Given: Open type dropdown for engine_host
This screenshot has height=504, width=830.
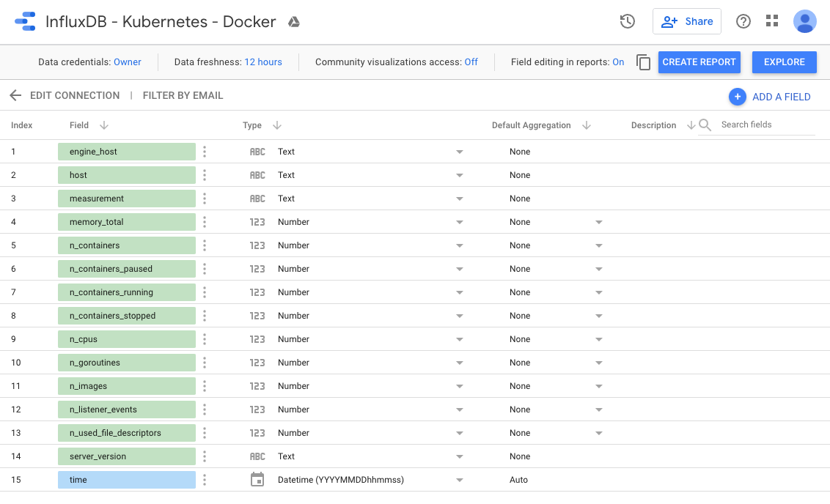Looking at the screenshot, I should (x=460, y=152).
